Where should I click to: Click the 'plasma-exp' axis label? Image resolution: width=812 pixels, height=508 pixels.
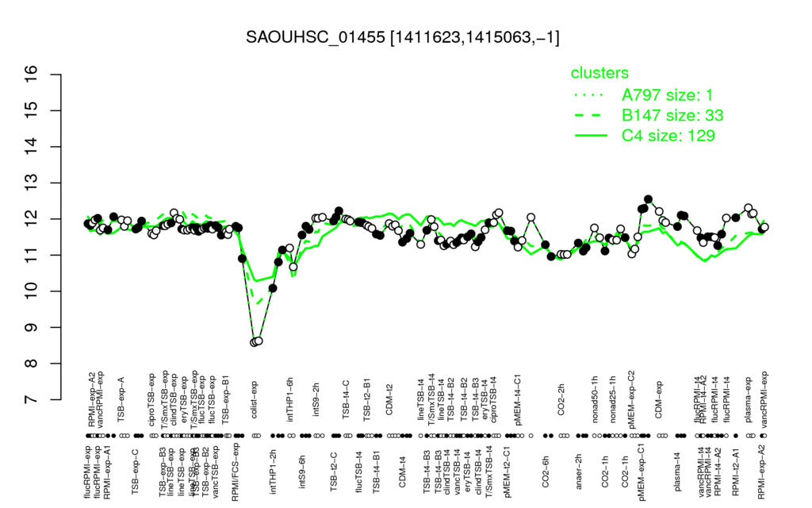coord(748,398)
